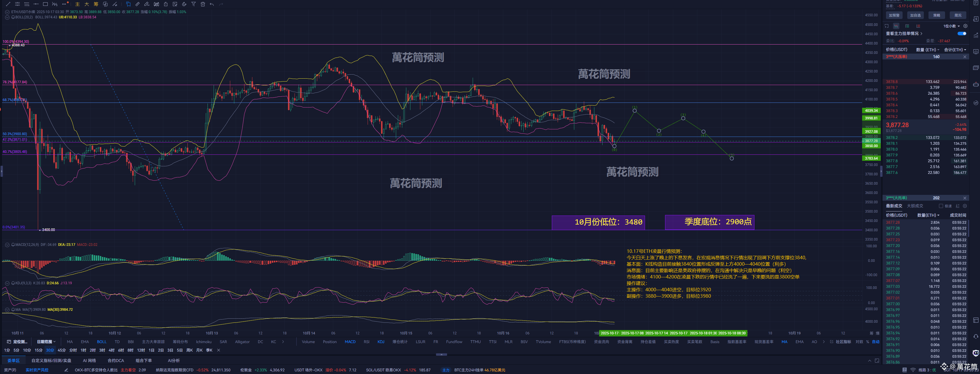This screenshot has width=980, height=374.
Task: Open order book settings hexagon icon
Action: tap(965, 26)
